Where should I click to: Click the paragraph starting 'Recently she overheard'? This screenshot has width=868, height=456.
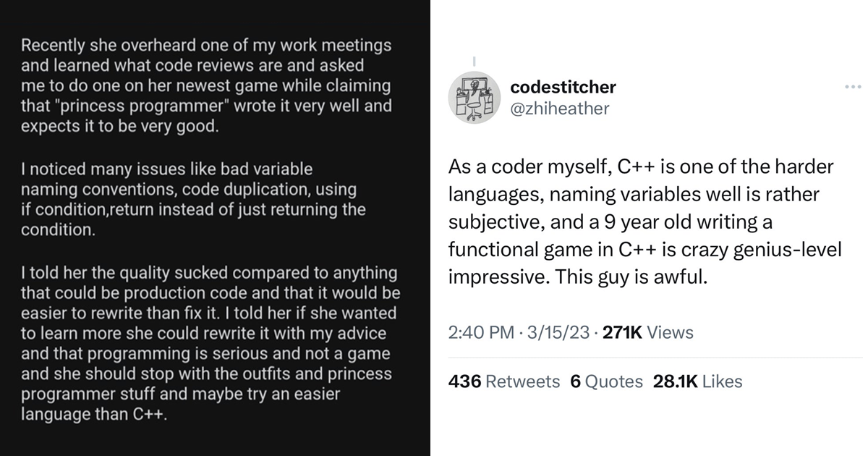coord(206,86)
